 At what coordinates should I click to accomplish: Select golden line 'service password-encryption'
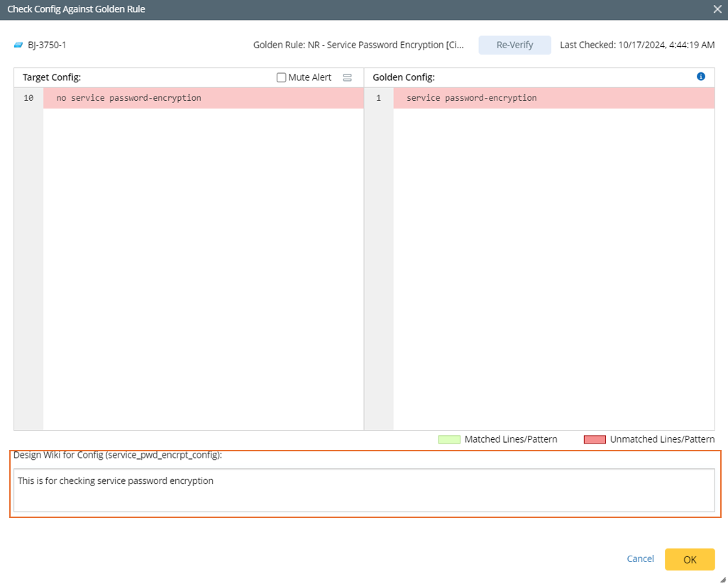point(471,98)
